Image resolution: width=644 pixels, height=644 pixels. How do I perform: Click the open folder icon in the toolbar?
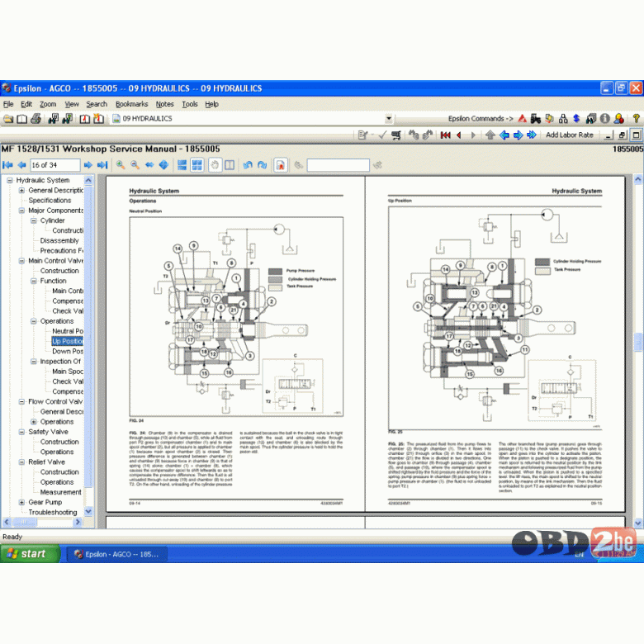(8, 119)
